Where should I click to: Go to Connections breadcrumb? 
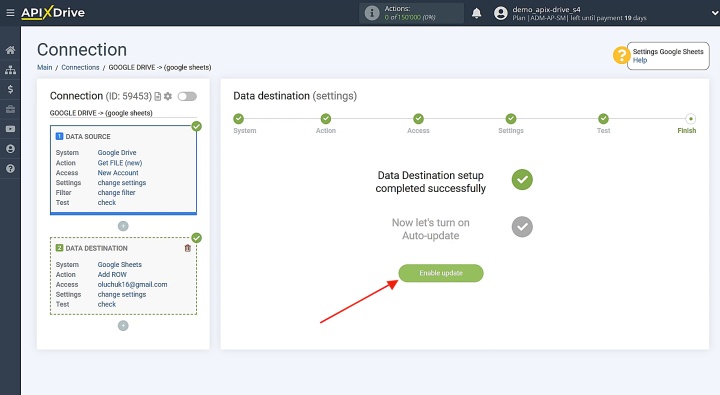tap(80, 68)
